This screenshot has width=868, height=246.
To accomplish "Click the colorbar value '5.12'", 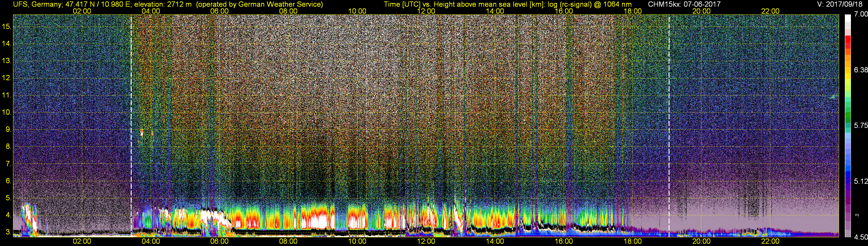I will pos(860,181).
